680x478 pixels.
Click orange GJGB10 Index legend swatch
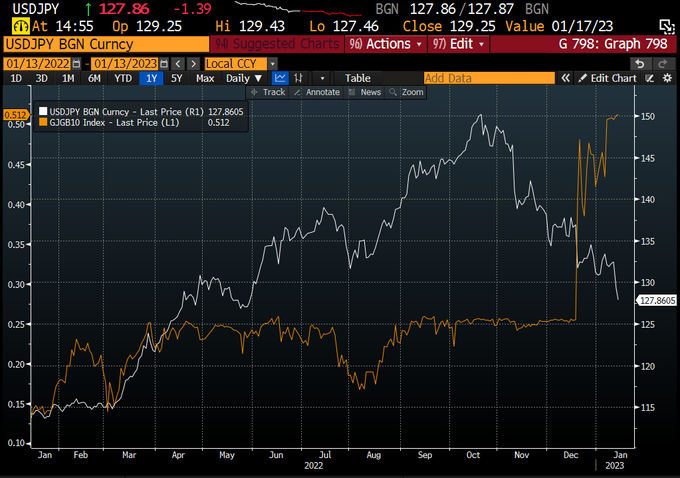pyautogui.click(x=43, y=122)
